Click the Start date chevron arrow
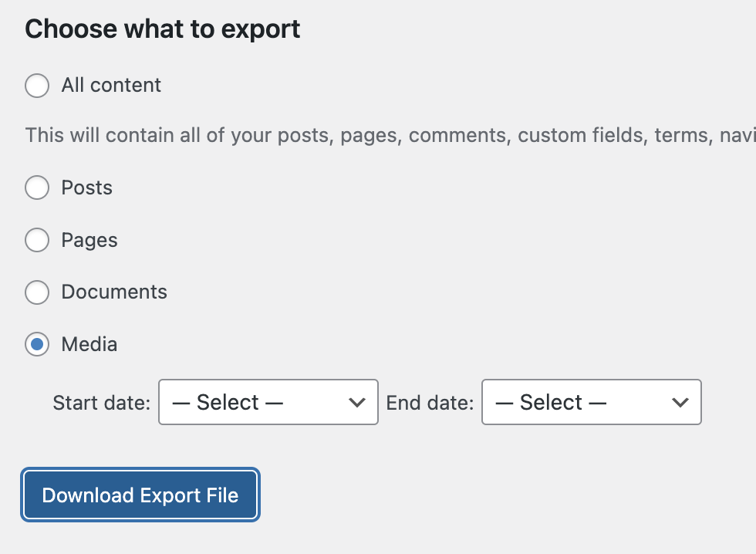 (356, 402)
